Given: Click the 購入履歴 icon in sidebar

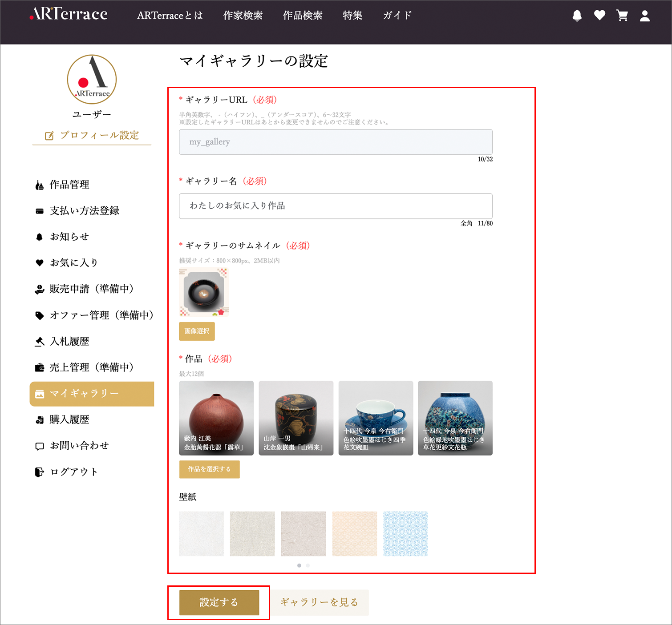Looking at the screenshot, I should coord(40,420).
